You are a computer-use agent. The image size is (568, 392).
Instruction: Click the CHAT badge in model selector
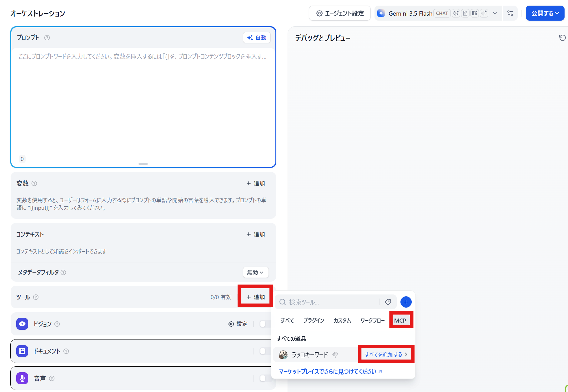tap(442, 13)
